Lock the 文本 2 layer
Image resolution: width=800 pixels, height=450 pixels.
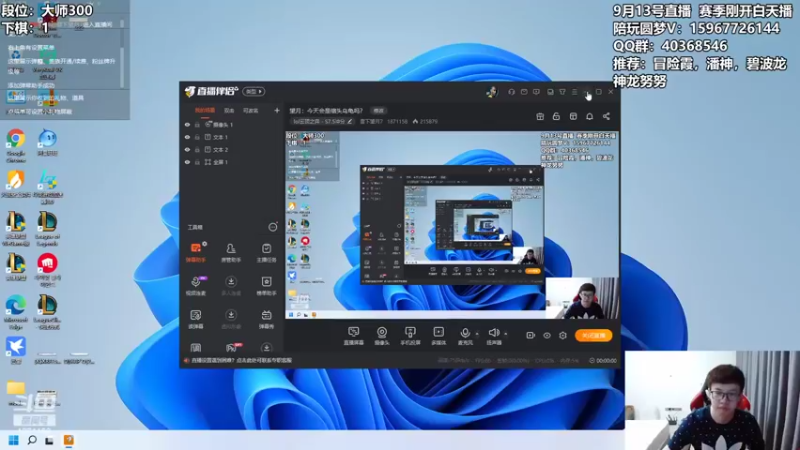click(x=197, y=149)
